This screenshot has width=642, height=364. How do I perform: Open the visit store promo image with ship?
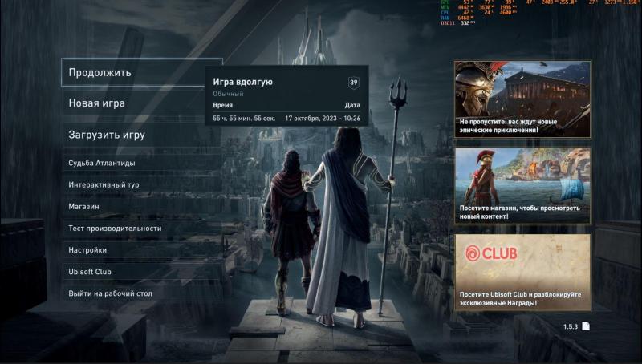(522, 176)
